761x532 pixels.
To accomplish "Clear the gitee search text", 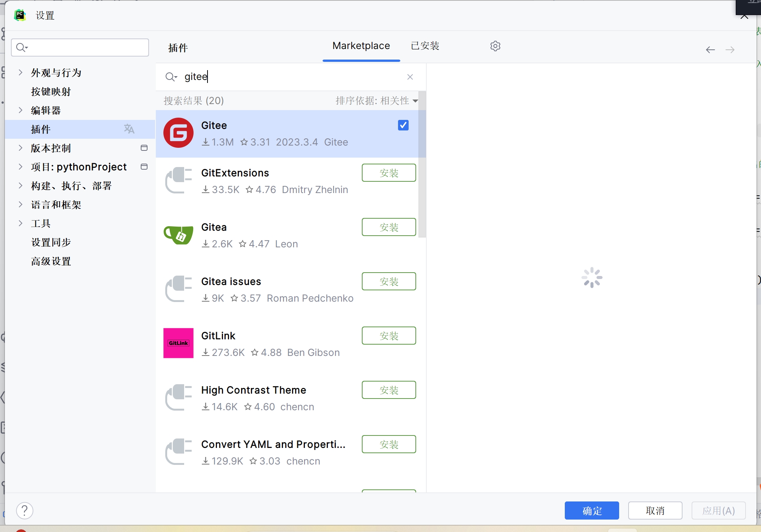I will coord(410,77).
